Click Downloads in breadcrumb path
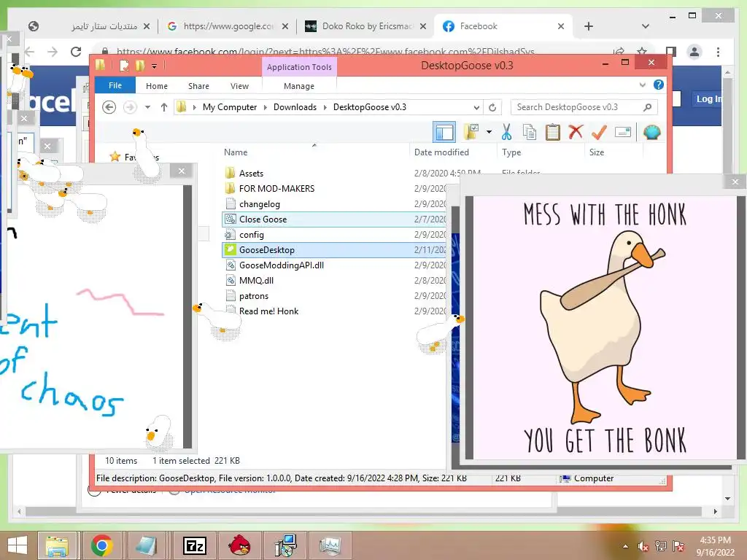The image size is (747, 560). pyautogui.click(x=295, y=107)
